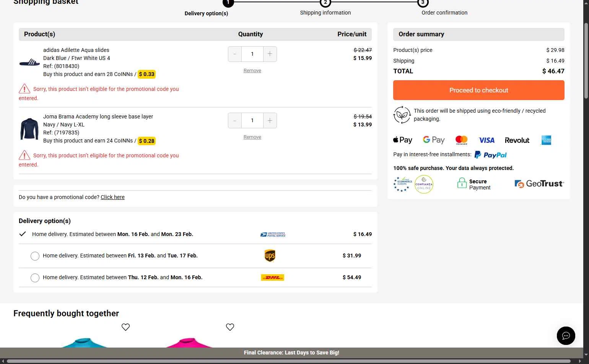Click the $0.33 CoINNs badge
Screen dimensions: 589x364
pos(146,74)
